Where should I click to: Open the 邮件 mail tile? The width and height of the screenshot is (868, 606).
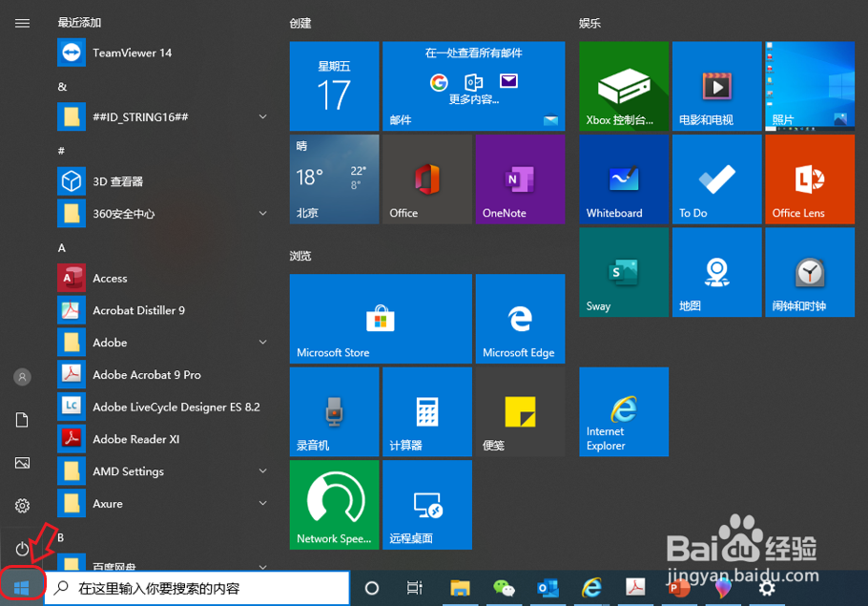pyautogui.click(x=473, y=86)
